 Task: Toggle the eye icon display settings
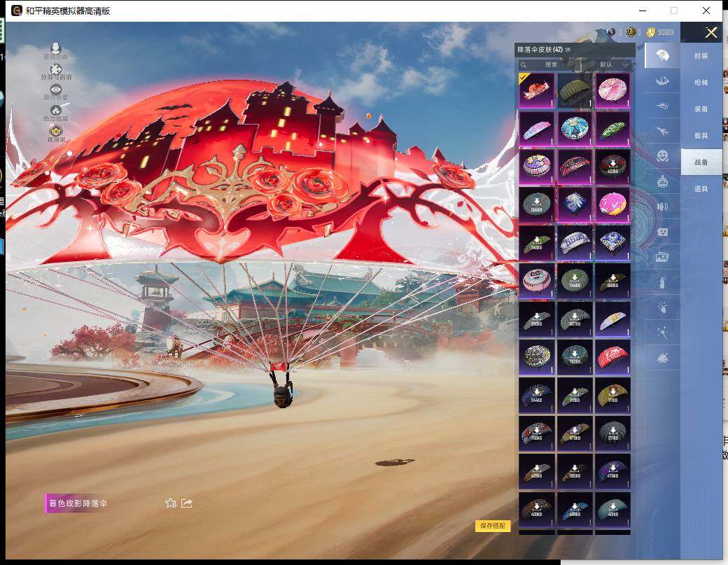point(56,91)
